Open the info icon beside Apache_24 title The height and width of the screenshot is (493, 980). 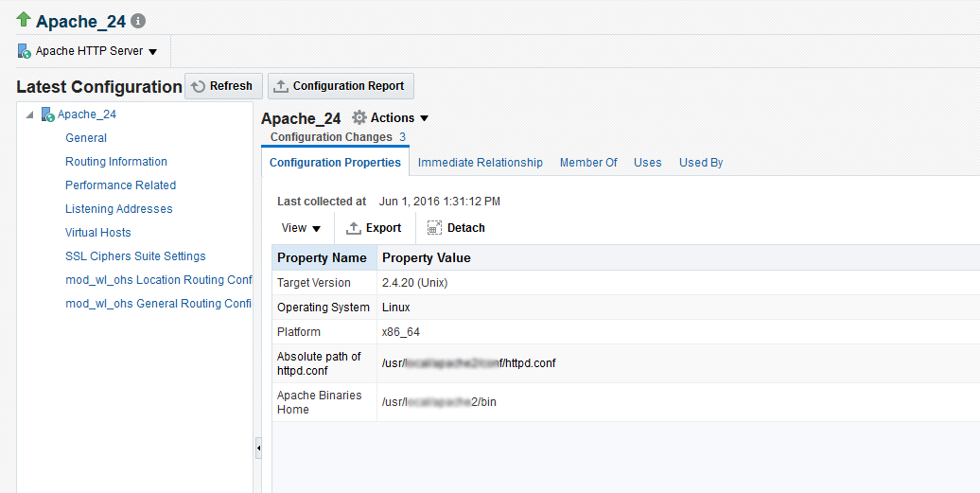point(138,21)
